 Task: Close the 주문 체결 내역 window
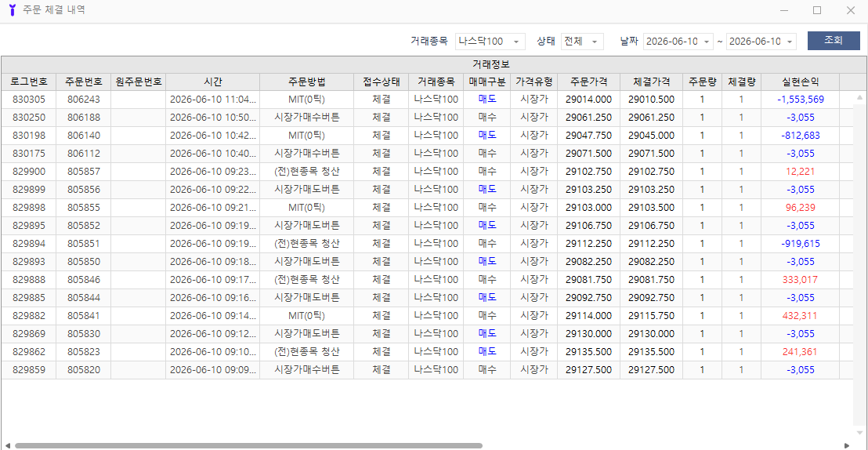851,10
